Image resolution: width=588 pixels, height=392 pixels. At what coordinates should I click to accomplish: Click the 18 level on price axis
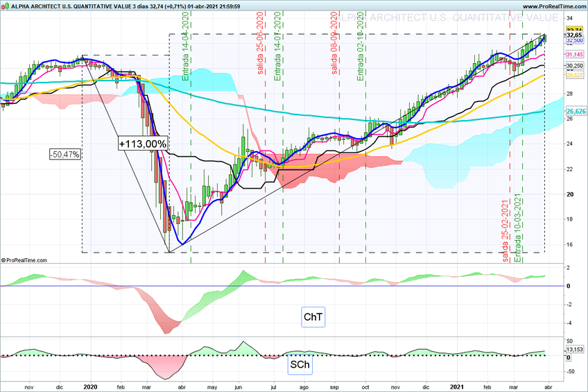click(x=570, y=219)
